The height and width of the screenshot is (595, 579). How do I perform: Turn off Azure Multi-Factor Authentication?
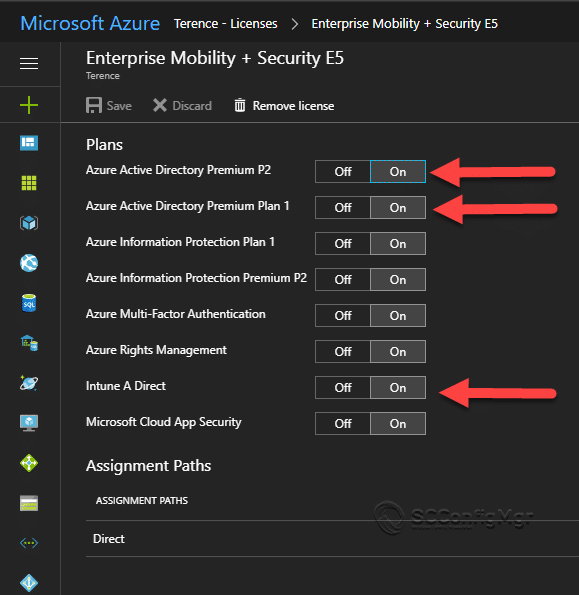coord(343,315)
